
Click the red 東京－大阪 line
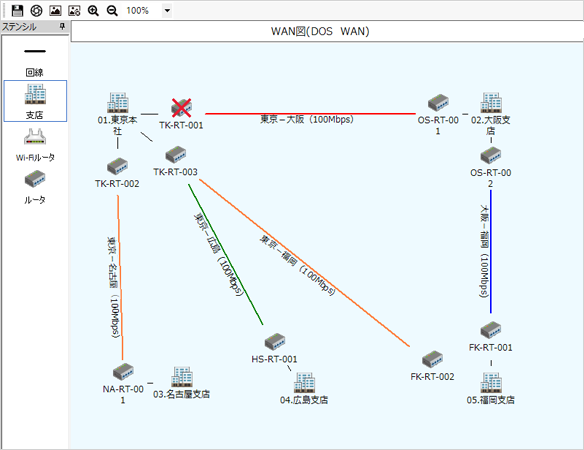[310, 113]
